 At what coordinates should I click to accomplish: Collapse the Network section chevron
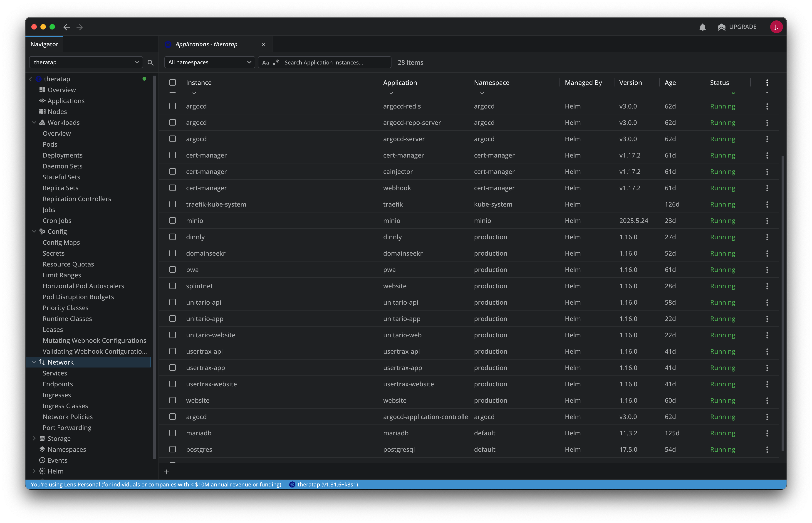34,362
